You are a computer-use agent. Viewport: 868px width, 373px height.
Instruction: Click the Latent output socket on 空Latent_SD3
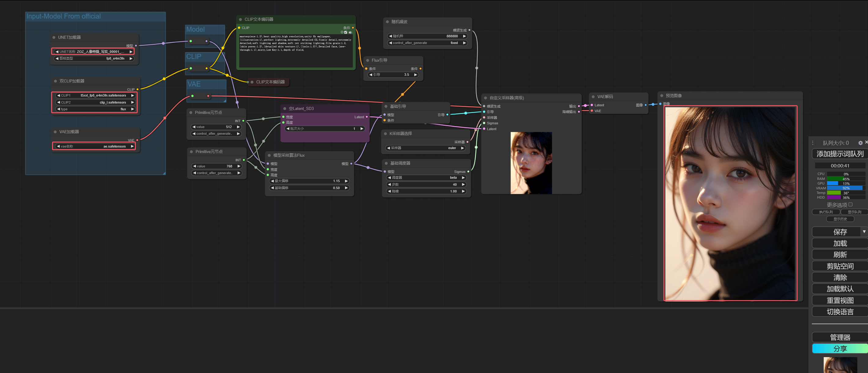(367, 117)
